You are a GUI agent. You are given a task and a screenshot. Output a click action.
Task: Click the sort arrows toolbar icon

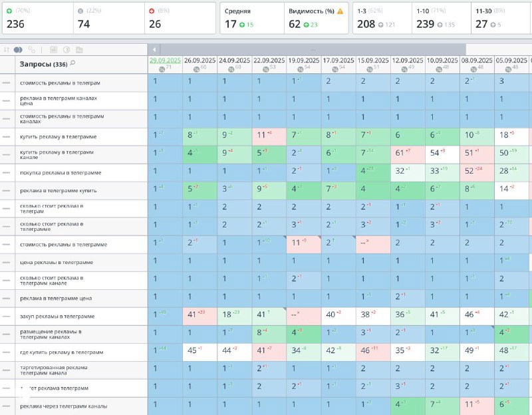point(7,49)
